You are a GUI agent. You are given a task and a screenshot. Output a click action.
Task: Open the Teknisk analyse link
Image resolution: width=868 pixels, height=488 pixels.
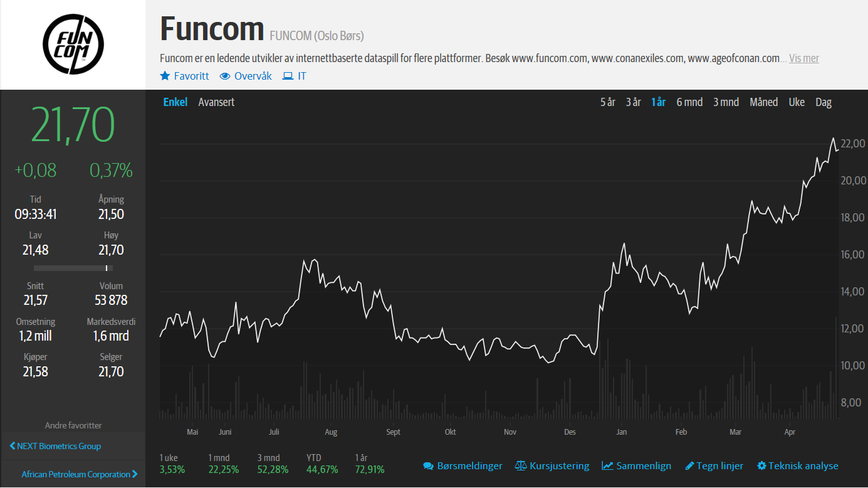tap(803, 466)
